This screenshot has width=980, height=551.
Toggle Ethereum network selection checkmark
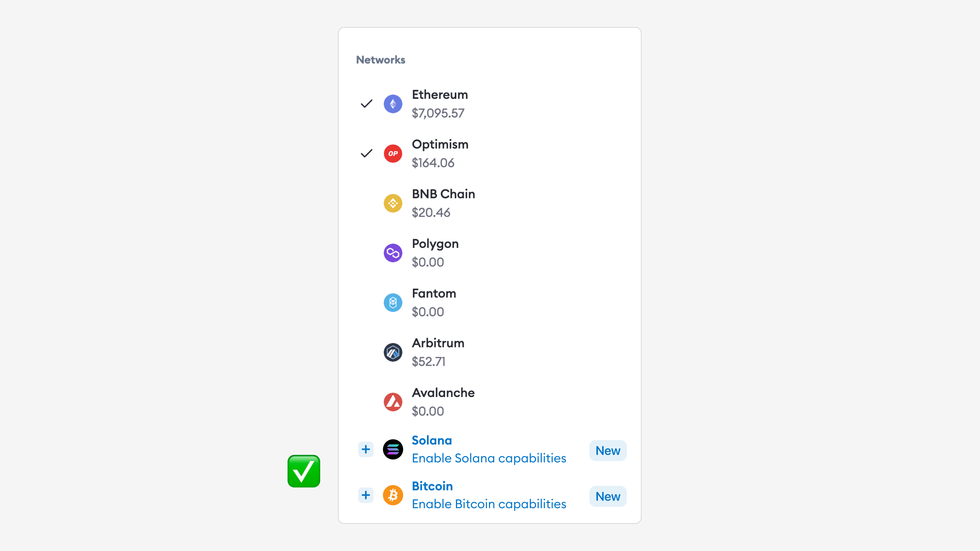pyautogui.click(x=366, y=104)
